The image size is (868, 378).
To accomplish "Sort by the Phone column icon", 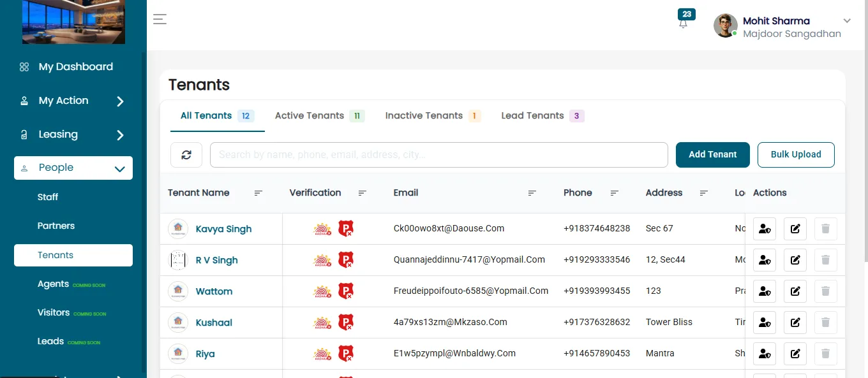I will 615,193.
